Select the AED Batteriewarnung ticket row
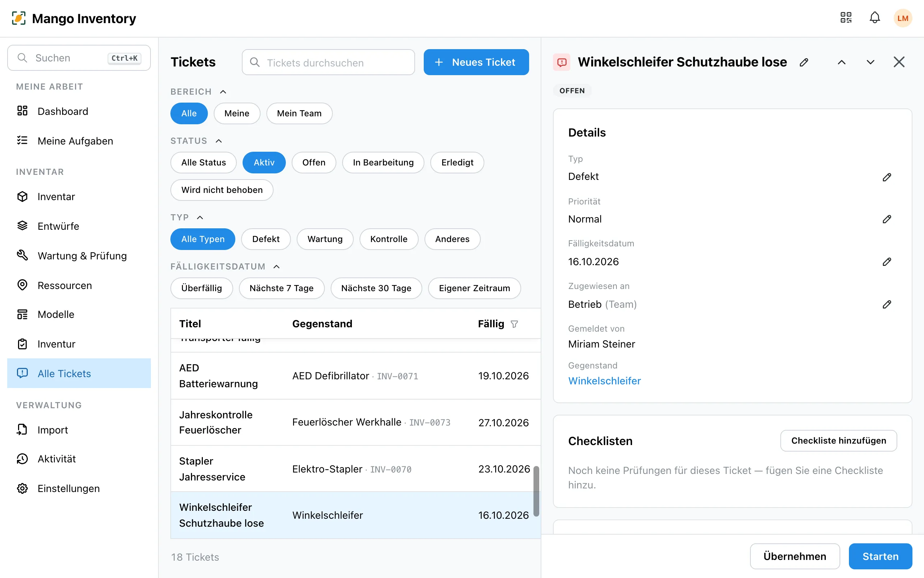Image resolution: width=924 pixels, height=578 pixels. 356,376
